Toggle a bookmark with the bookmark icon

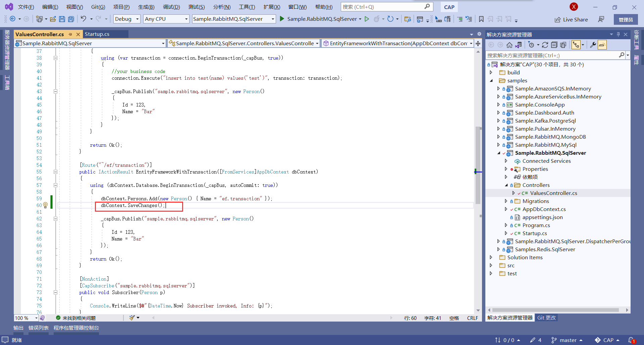[x=481, y=19]
